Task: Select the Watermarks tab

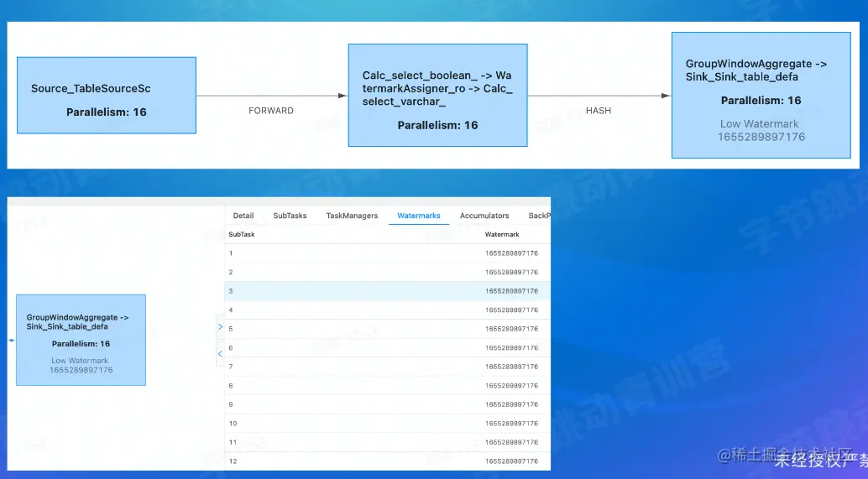Action: (419, 216)
